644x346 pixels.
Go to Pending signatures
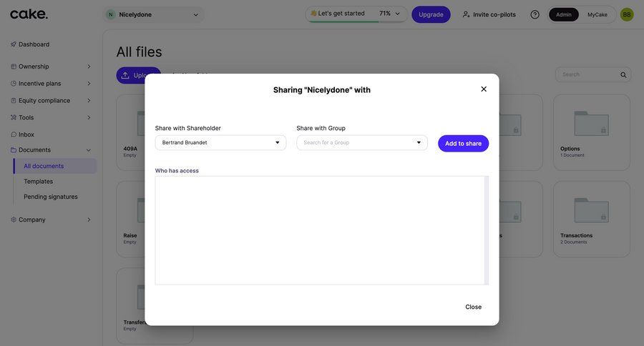pyautogui.click(x=51, y=197)
